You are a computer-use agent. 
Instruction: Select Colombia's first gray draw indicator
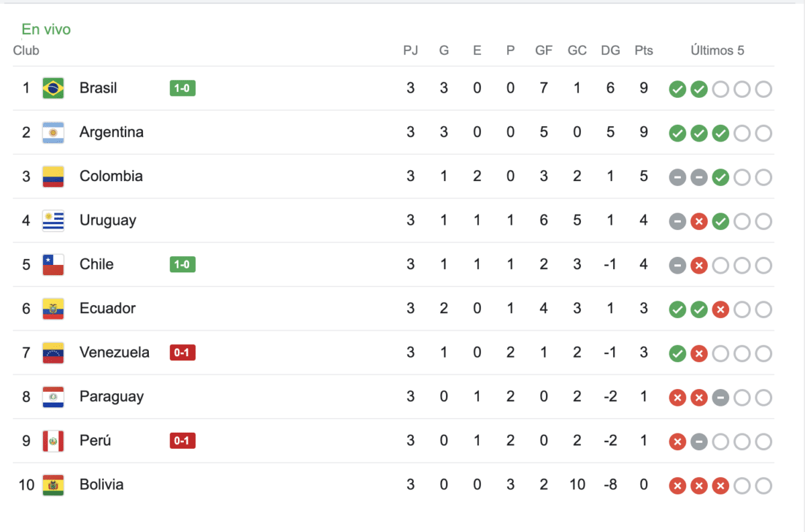pyautogui.click(x=678, y=178)
